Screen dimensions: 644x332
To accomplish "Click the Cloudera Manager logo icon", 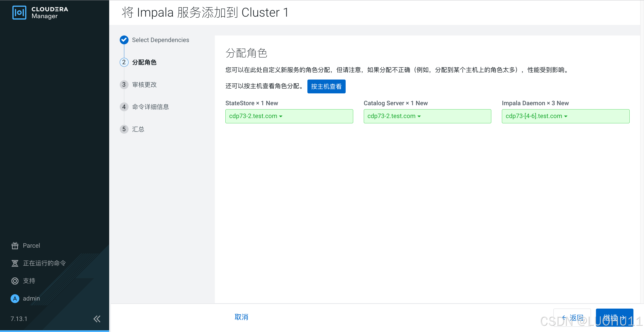I will (19, 12).
